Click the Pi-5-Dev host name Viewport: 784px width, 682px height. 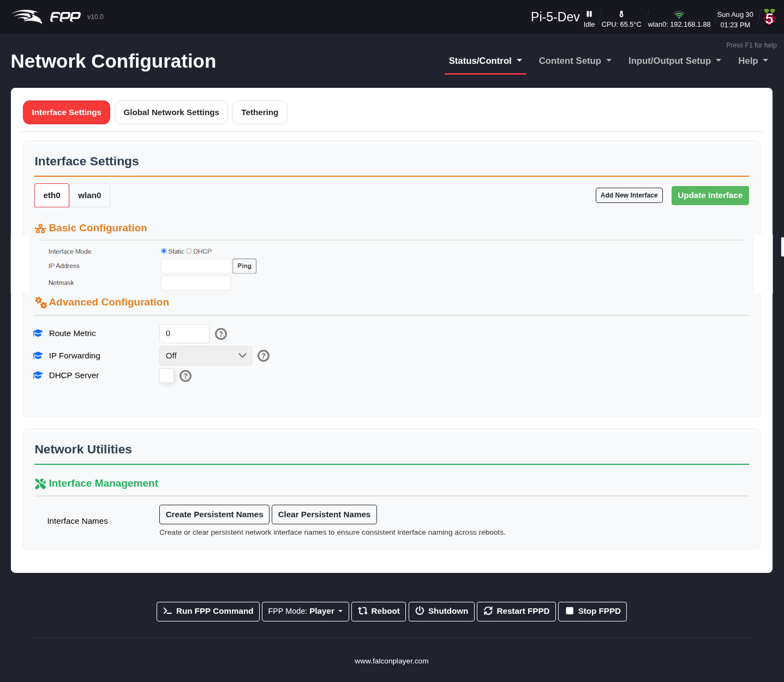555,17
